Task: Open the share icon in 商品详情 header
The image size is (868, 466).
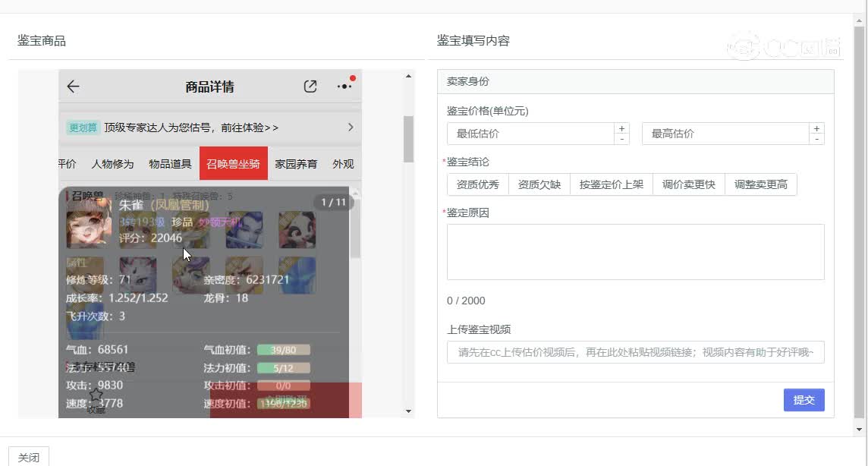Action: [x=310, y=87]
